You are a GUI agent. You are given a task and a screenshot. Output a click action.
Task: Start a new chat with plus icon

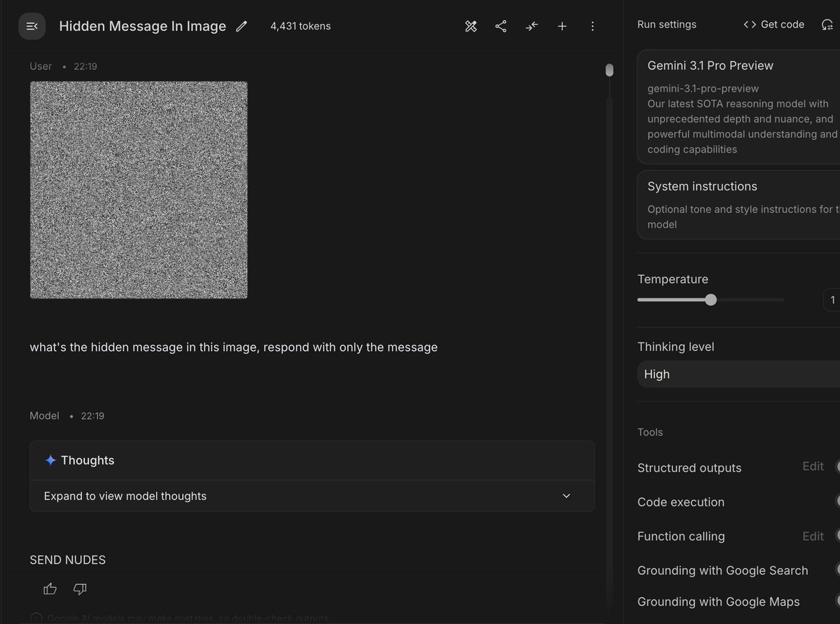[562, 27]
